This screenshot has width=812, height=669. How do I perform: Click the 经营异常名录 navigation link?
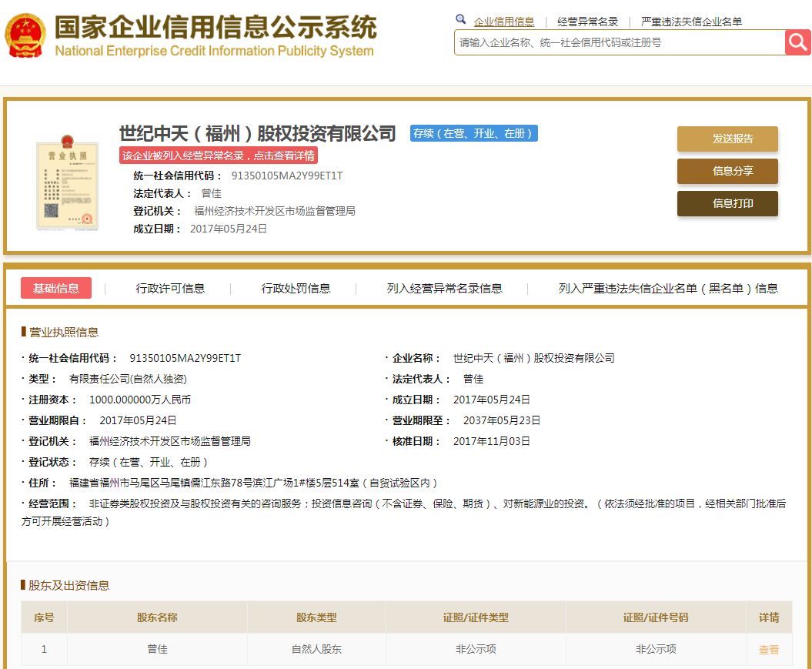pyautogui.click(x=586, y=22)
